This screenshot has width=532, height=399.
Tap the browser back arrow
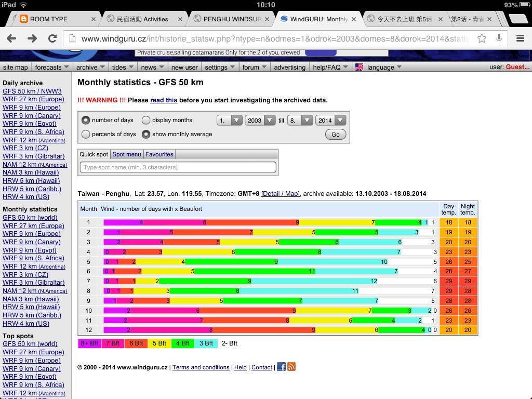11,38
